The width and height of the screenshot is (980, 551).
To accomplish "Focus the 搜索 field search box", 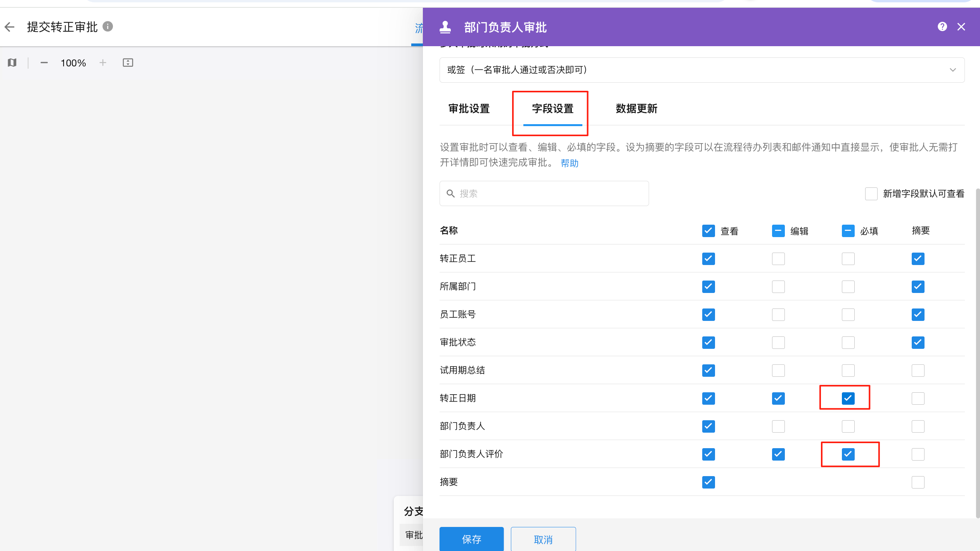I will click(544, 193).
